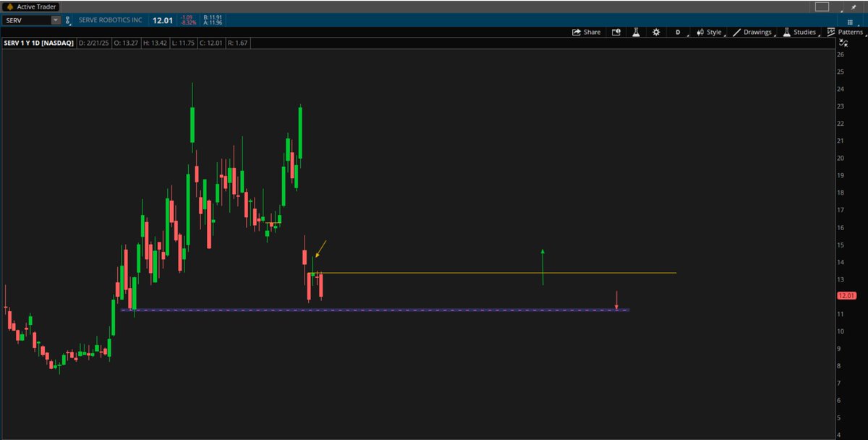Image resolution: width=868 pixels, height=440 pixels.
Task: Click the last price 12.01 in header
Action: [162, 20]
